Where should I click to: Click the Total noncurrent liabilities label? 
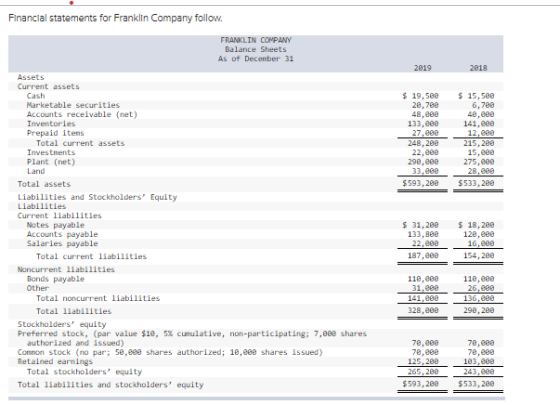(98, 298)
